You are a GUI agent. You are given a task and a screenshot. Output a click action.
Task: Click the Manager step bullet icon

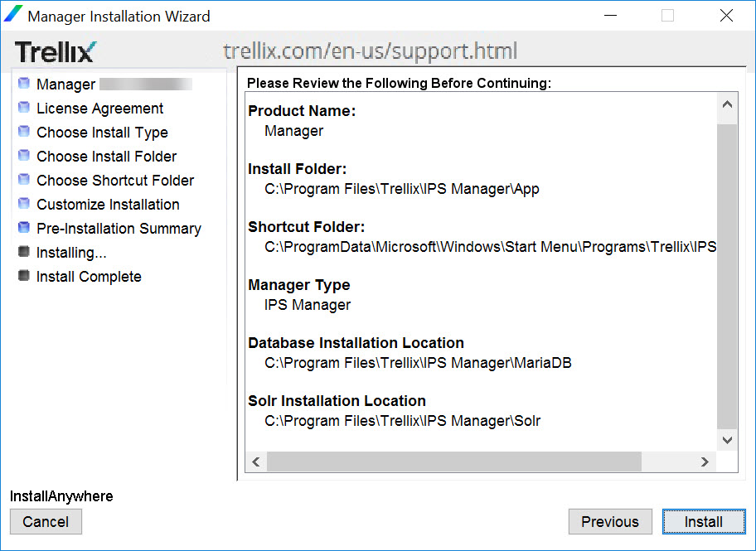point(23,83)
